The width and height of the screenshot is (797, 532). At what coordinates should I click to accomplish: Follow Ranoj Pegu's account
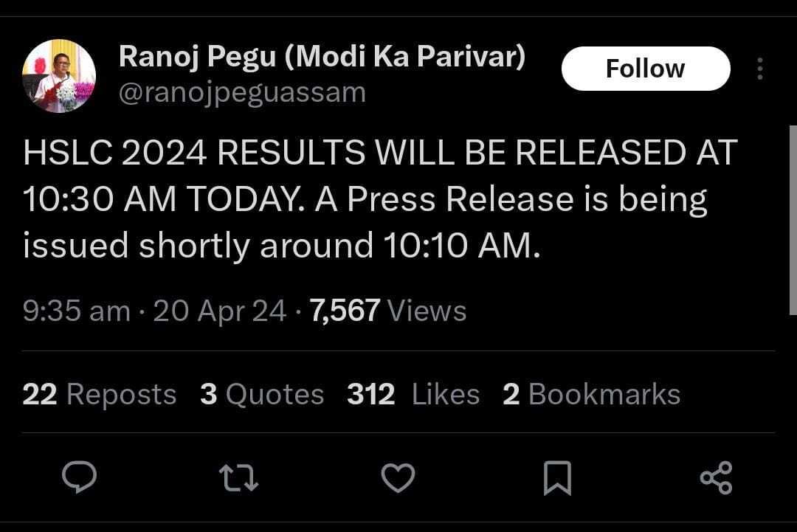[646, 69]
